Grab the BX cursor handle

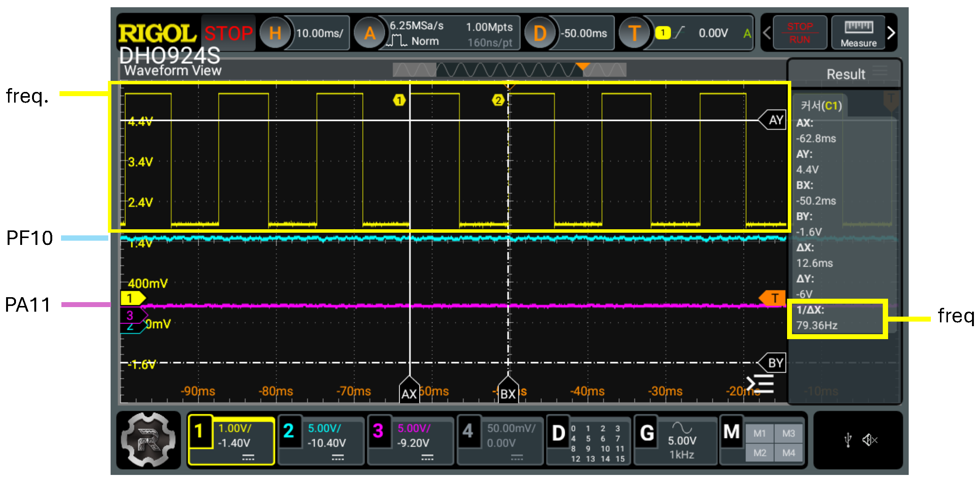point(508,392)
